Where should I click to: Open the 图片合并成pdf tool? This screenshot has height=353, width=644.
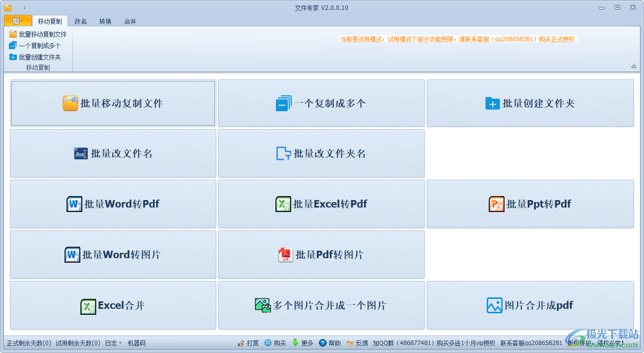[529, 305]
